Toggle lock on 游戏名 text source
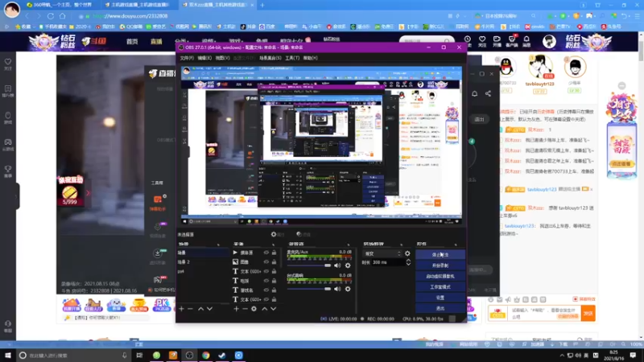 [274, 290]
